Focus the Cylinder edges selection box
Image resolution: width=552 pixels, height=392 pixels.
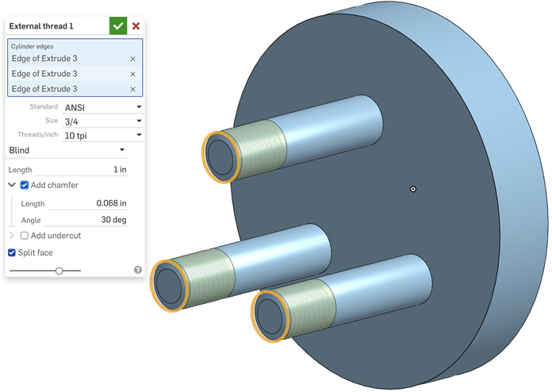[75, 67]
